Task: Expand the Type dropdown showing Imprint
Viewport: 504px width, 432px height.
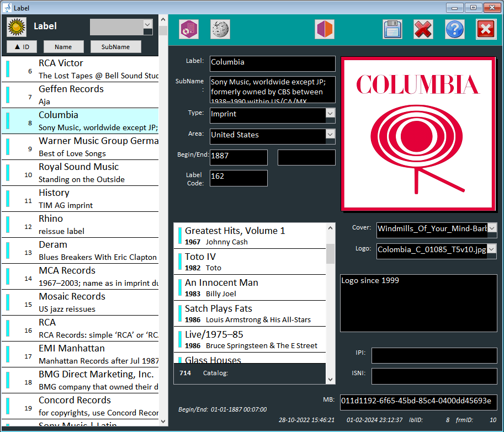Action: (x=330, y=114)
